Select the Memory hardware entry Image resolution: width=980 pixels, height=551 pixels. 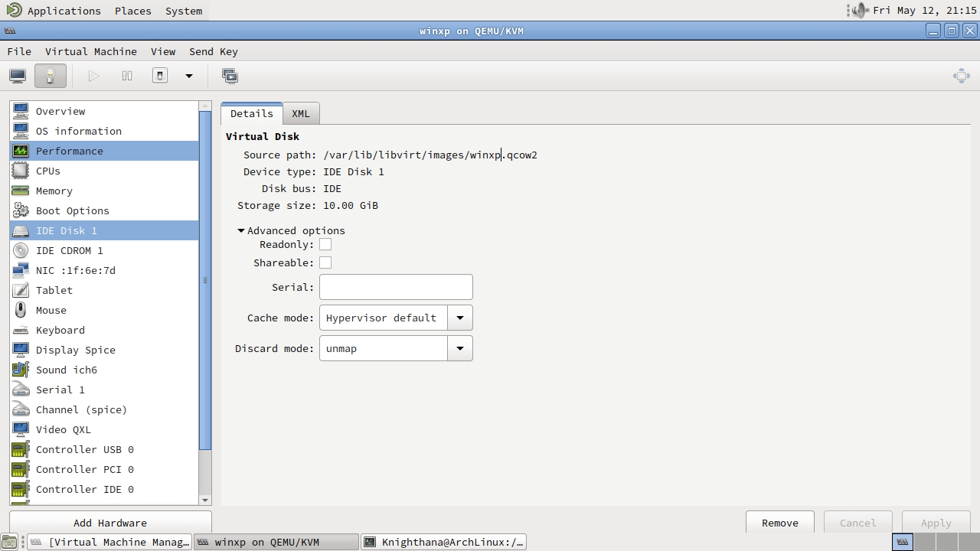104,191
